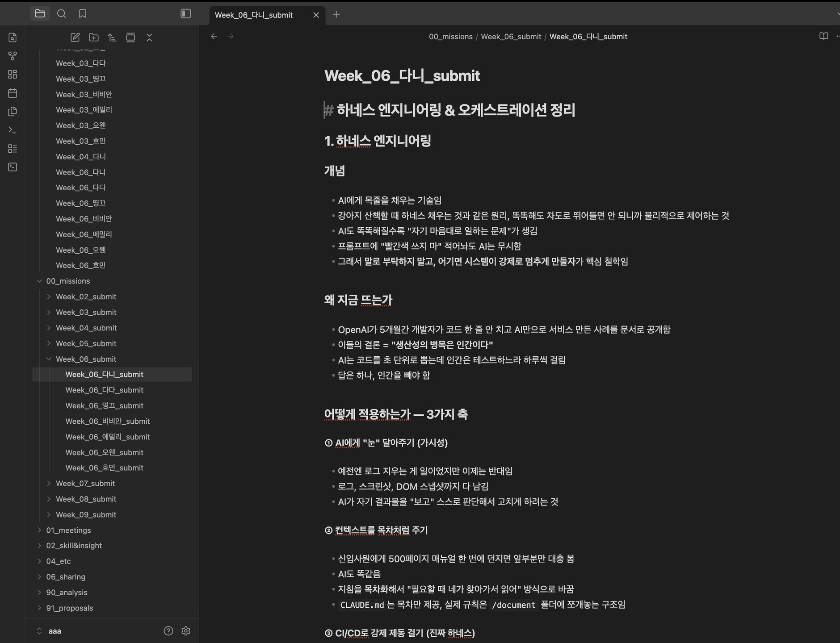Viewport: 840px width, 643px height.
Task: Collapse all folders in explorer
Action: [149, 38]
